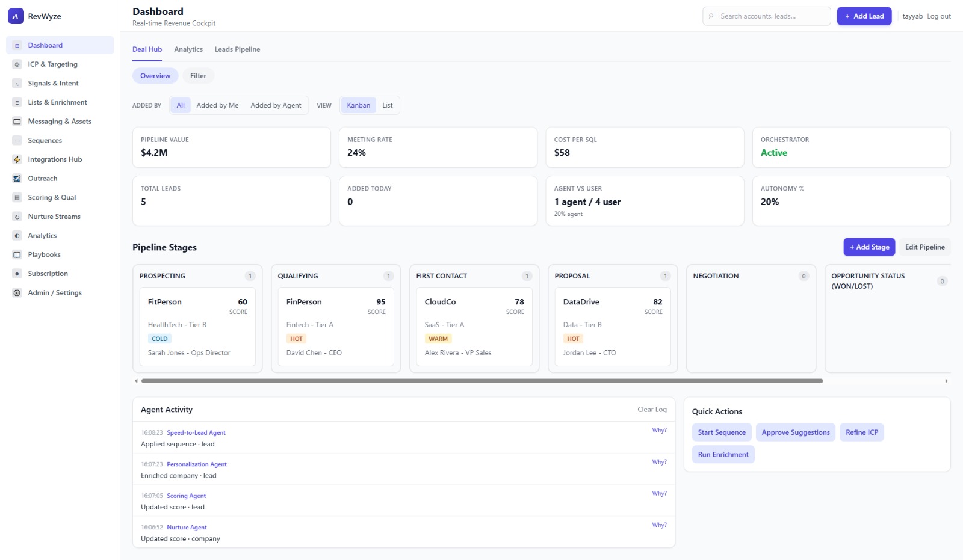
Task: Open the Analytics tab
Action: coord(188,49)
